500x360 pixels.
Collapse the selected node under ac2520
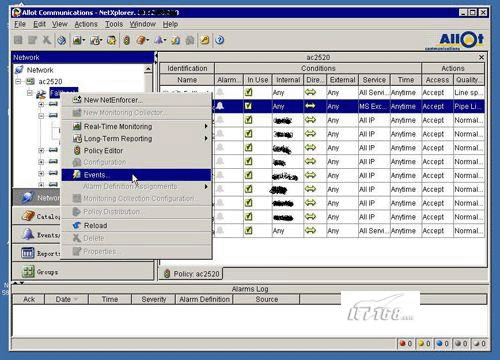[30, 93]
